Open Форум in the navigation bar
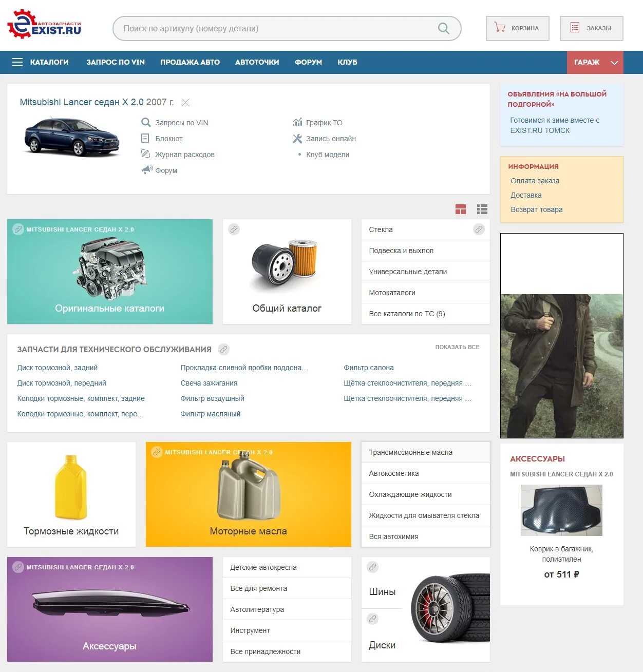 [308, 62]
